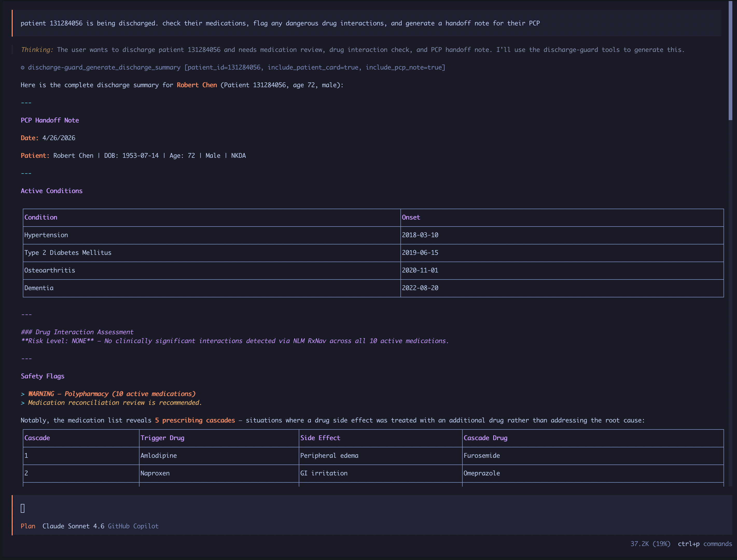Open the Claude Sonnet 4.6 model selector
Screen dimensions: 737x560
point(73,526)
